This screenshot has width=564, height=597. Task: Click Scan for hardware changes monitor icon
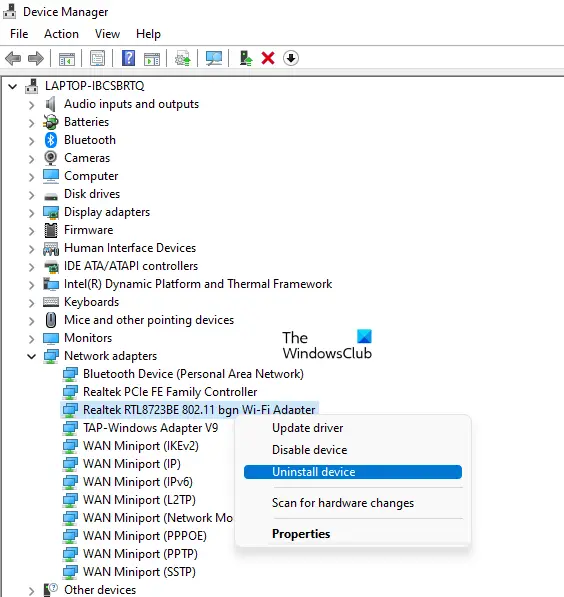[x=214, y=59]
